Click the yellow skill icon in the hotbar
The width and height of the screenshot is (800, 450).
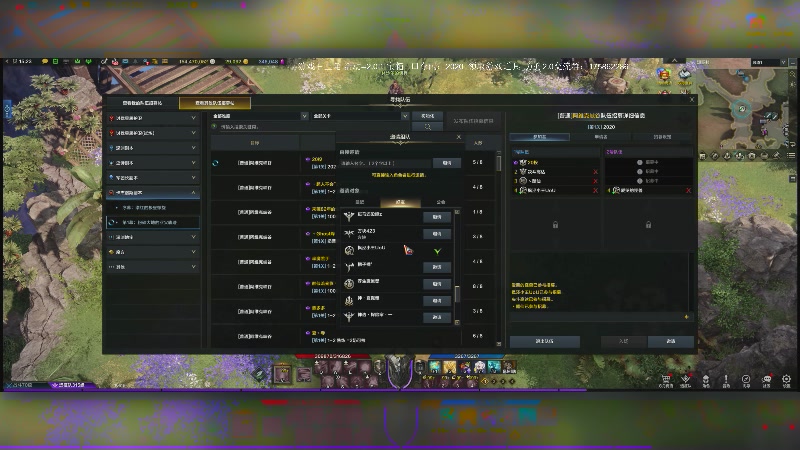pyautogui.click(x=449, y=367)
